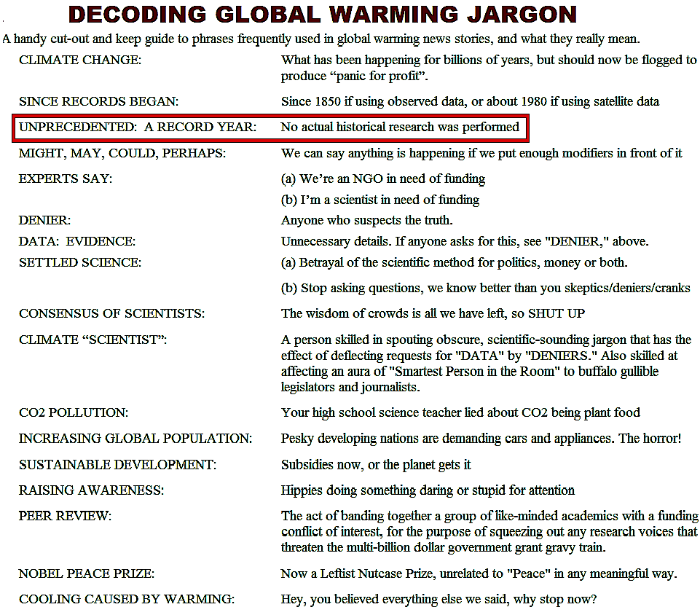Screen dimensions: 700x615
Task: Click '(b) I'm a scientist in need of funding'
Action: pos(380,200)
